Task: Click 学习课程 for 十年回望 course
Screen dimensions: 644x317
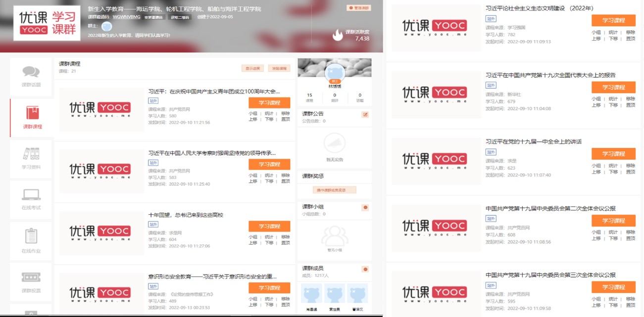Action: pyautogui.click(x=269, y=226)
